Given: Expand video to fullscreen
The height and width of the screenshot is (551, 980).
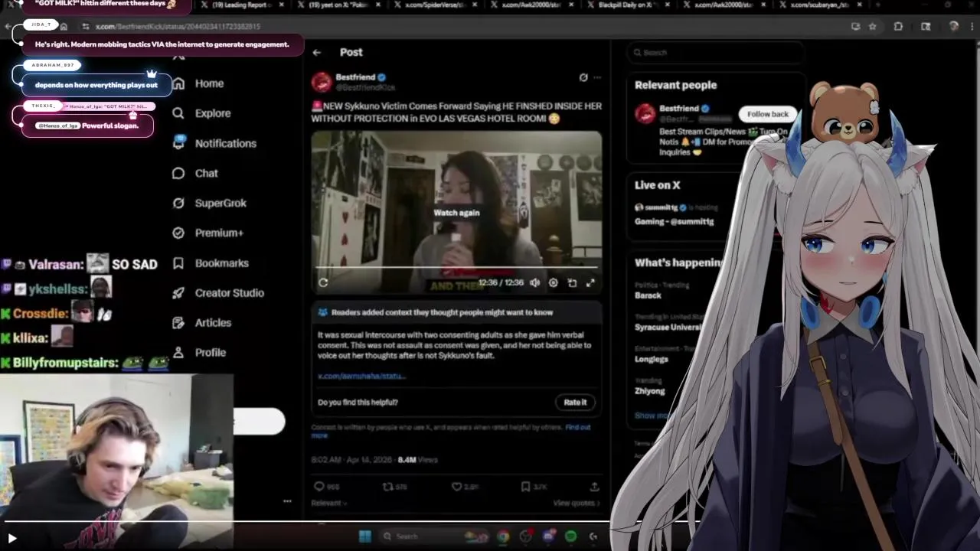Looking at the screenshot, I should (590, 282).
